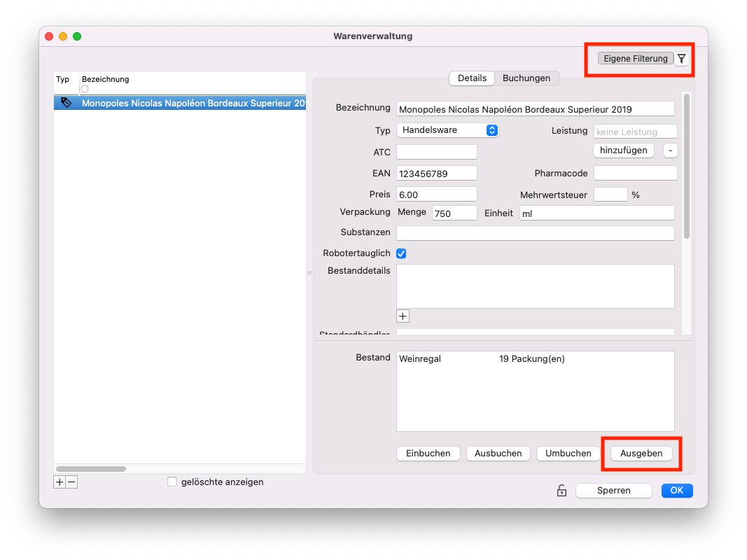Click the Preis field 6.00
This screenshot has height=560, width=747.
[437, 195]
